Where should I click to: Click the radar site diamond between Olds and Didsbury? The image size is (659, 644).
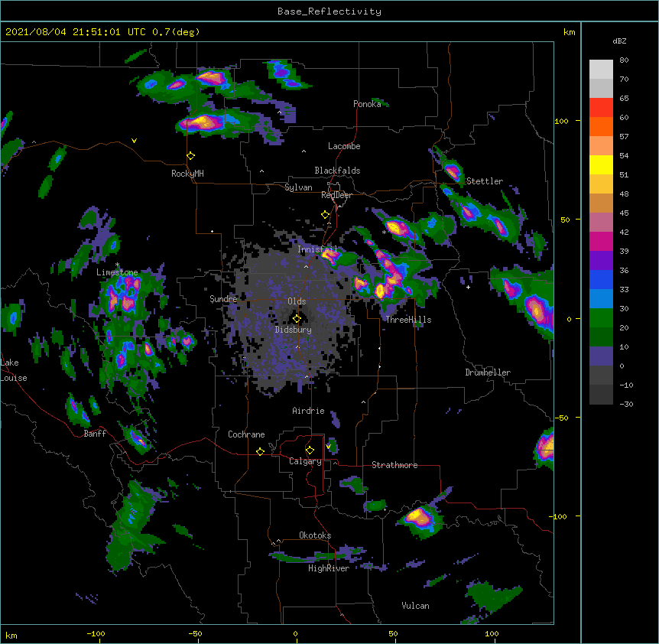tap(297, 319)
